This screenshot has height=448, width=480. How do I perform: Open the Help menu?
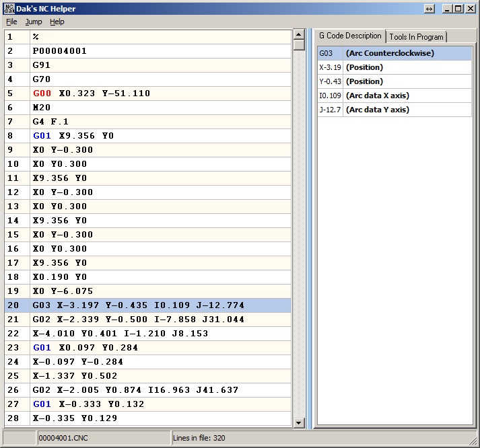click(57, 22)
